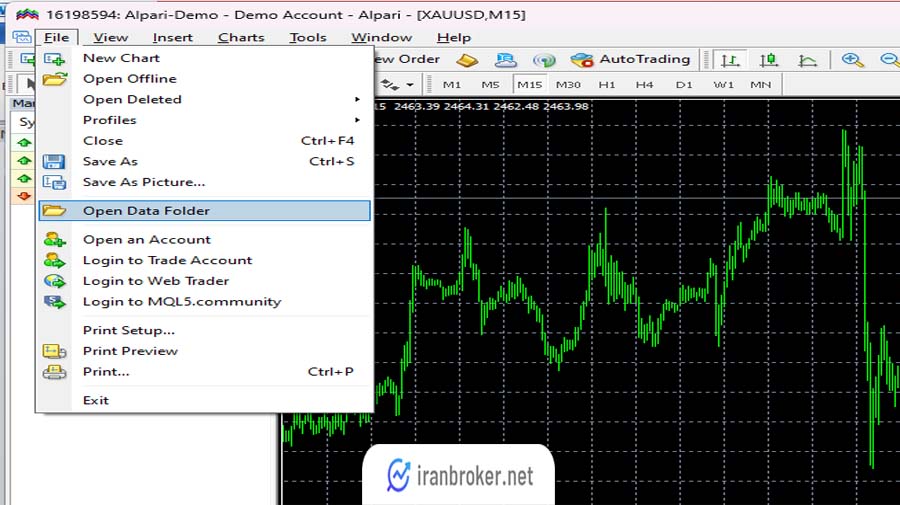Select the H1 timeframe
The image size is (900, 505).
coord(607,84)
